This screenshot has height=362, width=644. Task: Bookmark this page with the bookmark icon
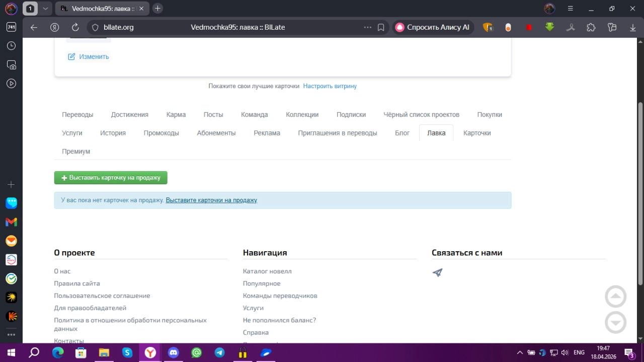[381, 27]
